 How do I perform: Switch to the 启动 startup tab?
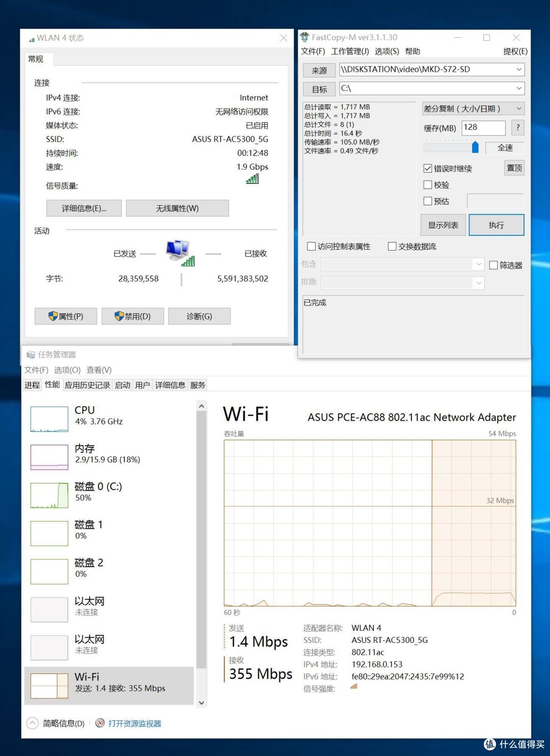tap(122, 385)
